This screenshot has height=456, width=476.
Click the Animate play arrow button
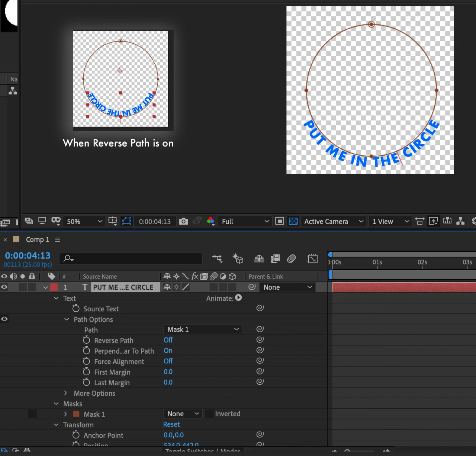coord(239,298)
